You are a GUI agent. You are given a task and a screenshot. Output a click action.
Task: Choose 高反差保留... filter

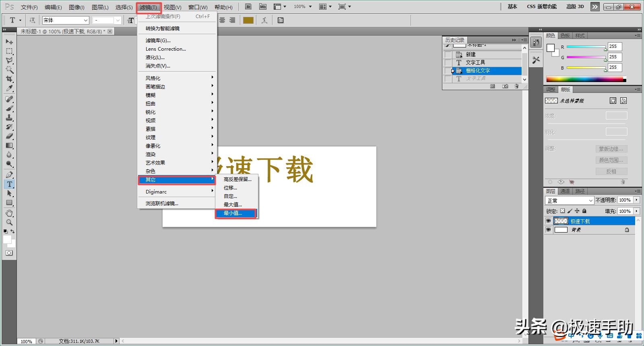click(237, 179)
